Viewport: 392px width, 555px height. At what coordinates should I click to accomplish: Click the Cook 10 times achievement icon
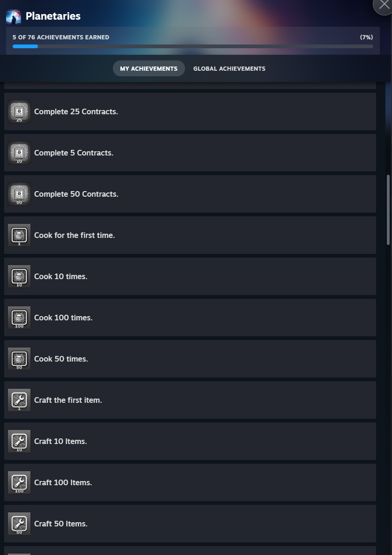[x=19, y=276]
